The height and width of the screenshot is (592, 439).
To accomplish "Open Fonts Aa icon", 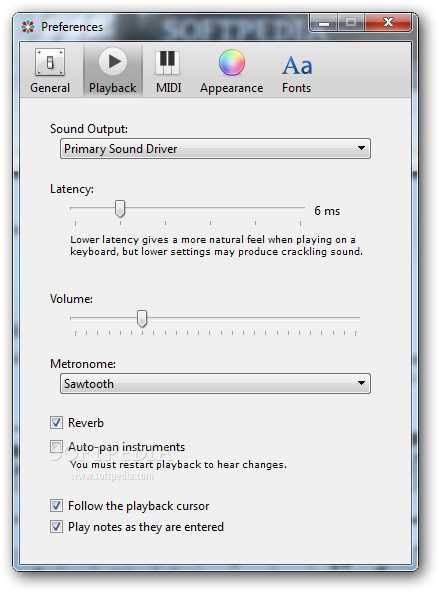I will [297, 65].
